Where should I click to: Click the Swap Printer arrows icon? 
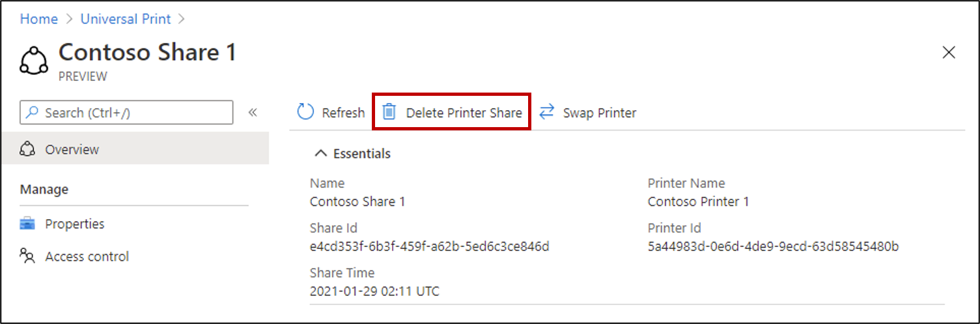[x=547, y=111]
